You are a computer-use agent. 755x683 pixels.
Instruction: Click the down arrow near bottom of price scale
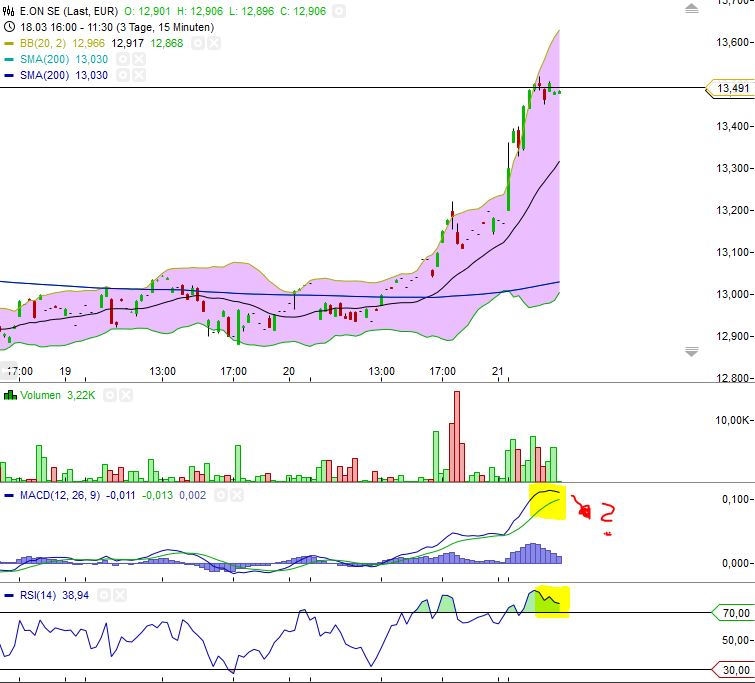click(x=691, y=352)
